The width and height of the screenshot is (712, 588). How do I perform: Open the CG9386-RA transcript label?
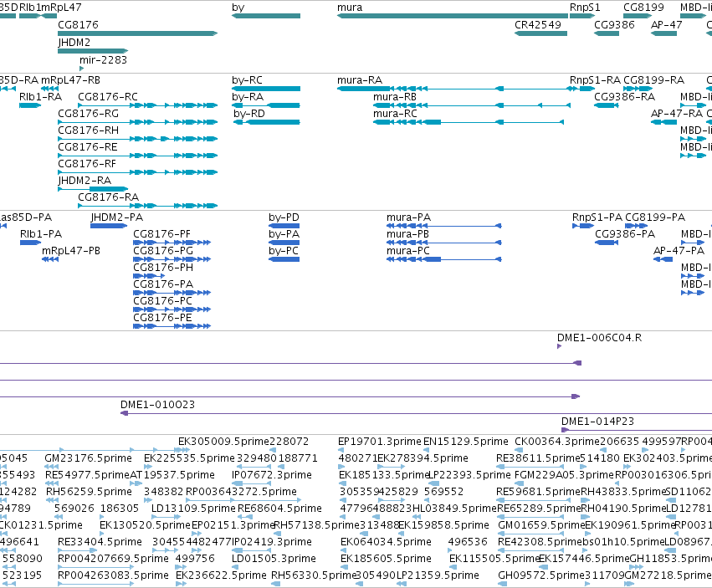pos(624,97)
